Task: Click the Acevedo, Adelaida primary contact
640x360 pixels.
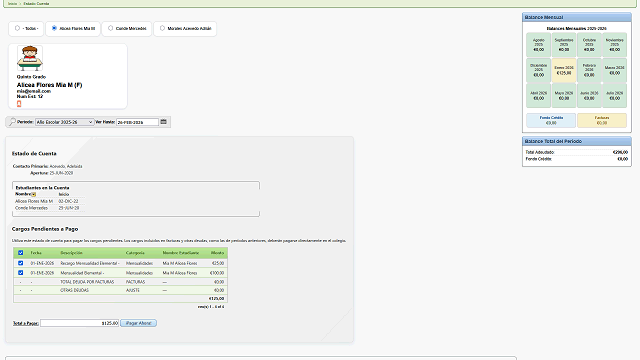Action: tap(66, 166)
